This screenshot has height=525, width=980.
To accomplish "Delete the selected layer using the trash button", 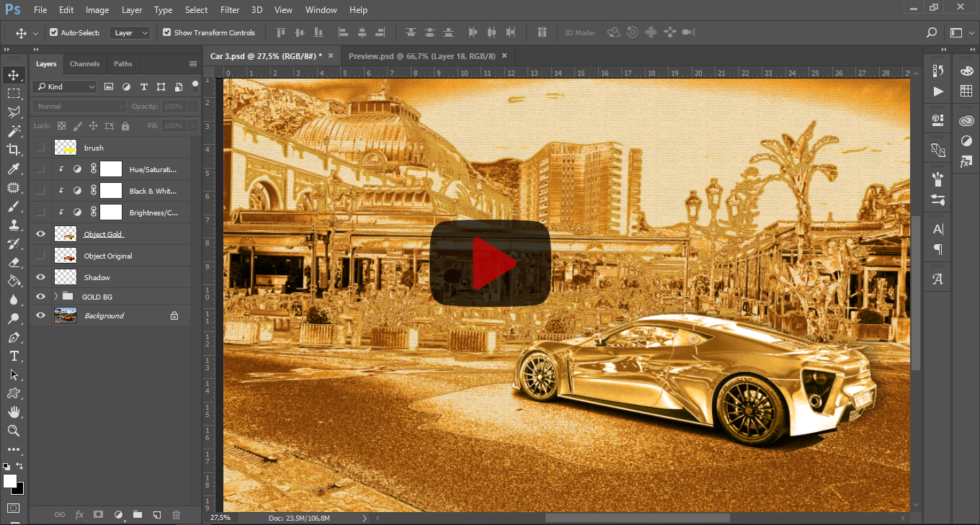I will [x=176, y=514].
